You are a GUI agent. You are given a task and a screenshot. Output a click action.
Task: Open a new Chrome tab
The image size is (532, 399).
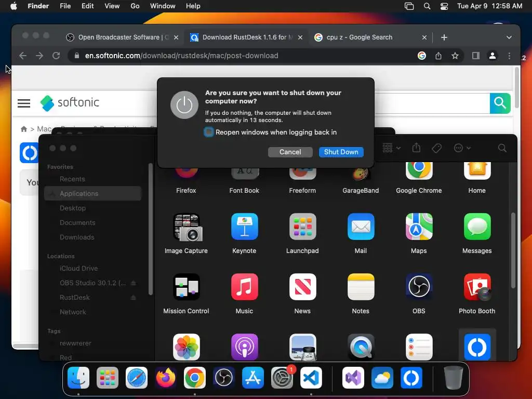click(444, 37)
